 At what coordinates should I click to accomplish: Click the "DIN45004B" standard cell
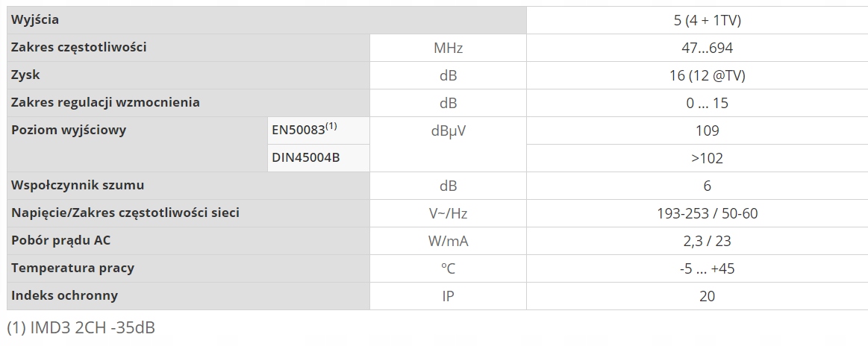point(306,158)
